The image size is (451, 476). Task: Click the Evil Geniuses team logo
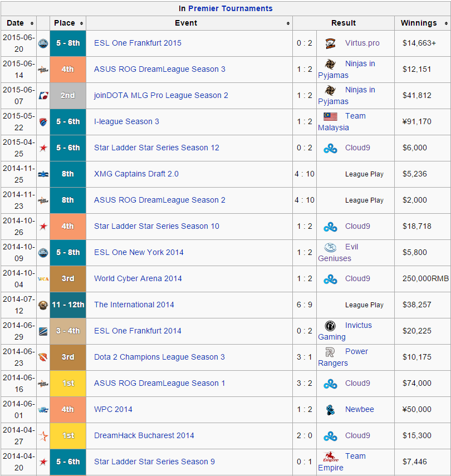330,247
